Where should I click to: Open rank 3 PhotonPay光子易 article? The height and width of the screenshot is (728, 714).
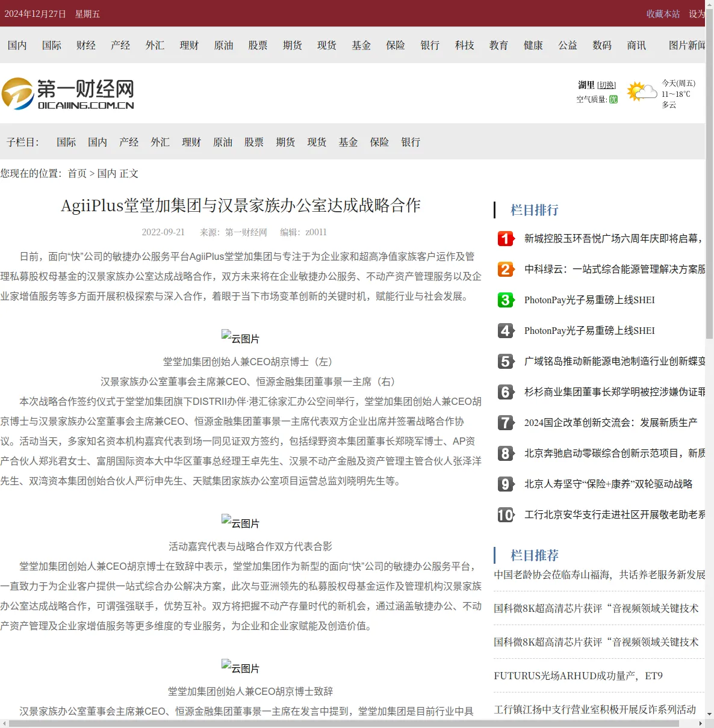tap(589, 300)
